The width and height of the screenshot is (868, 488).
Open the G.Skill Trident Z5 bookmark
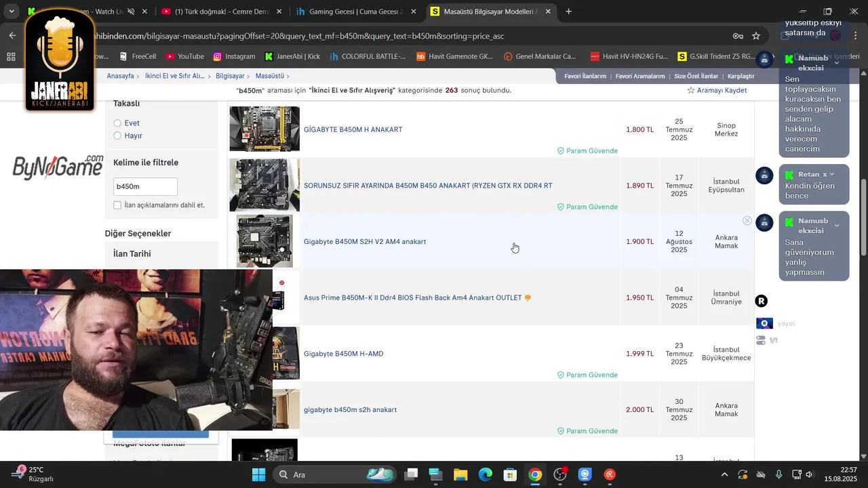coord(715,56)
